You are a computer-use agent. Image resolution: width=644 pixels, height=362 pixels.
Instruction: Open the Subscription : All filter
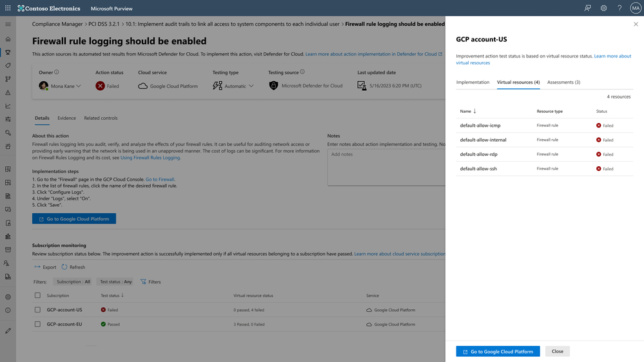pos(73,281)
